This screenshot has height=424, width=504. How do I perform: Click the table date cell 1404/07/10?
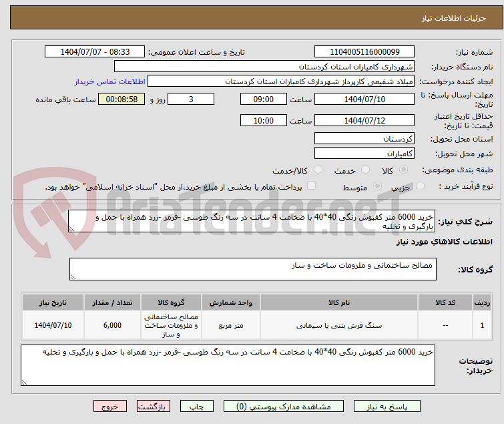[x=53, y=325]
